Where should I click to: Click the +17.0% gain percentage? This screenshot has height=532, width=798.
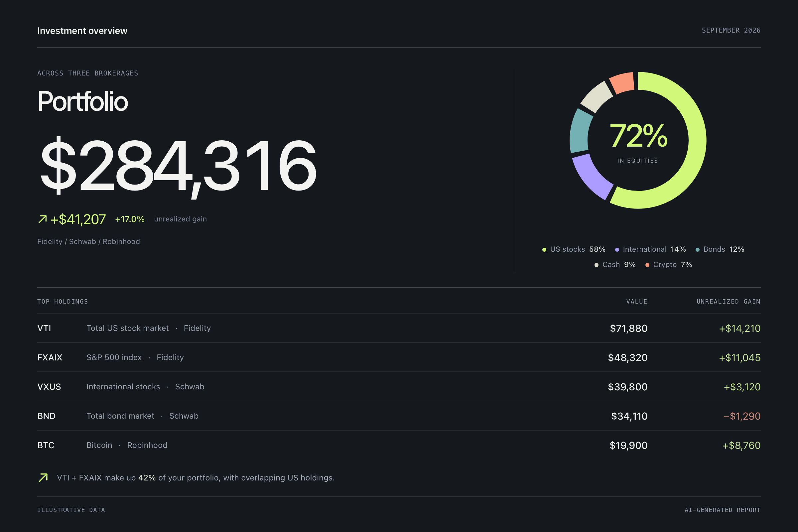[x=130, y=219]
